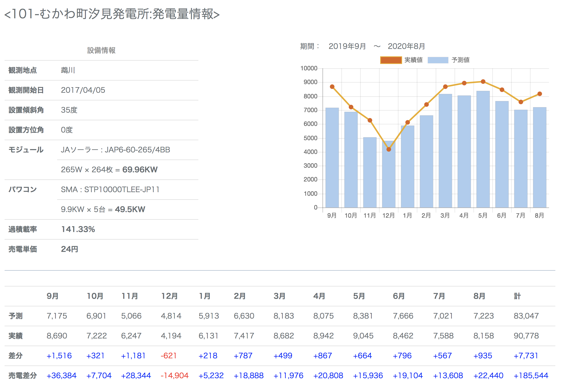Click the May actual data point
Viewport: 563px width, 392px height.
483,82
